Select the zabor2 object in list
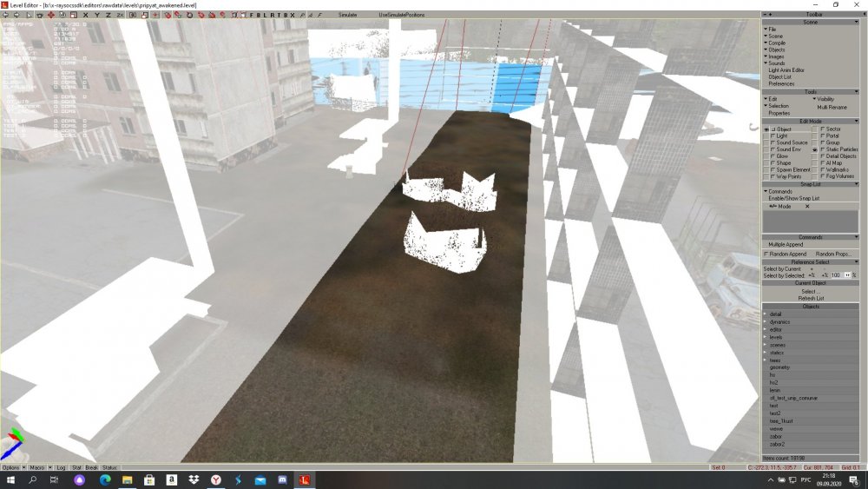868x489 pixels. [x=777, y=444]
